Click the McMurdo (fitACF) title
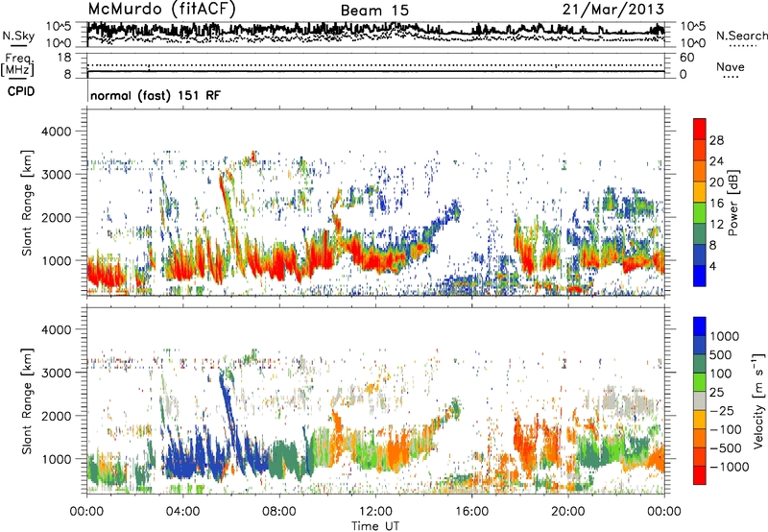768x532 pixels. pos(161,9)
